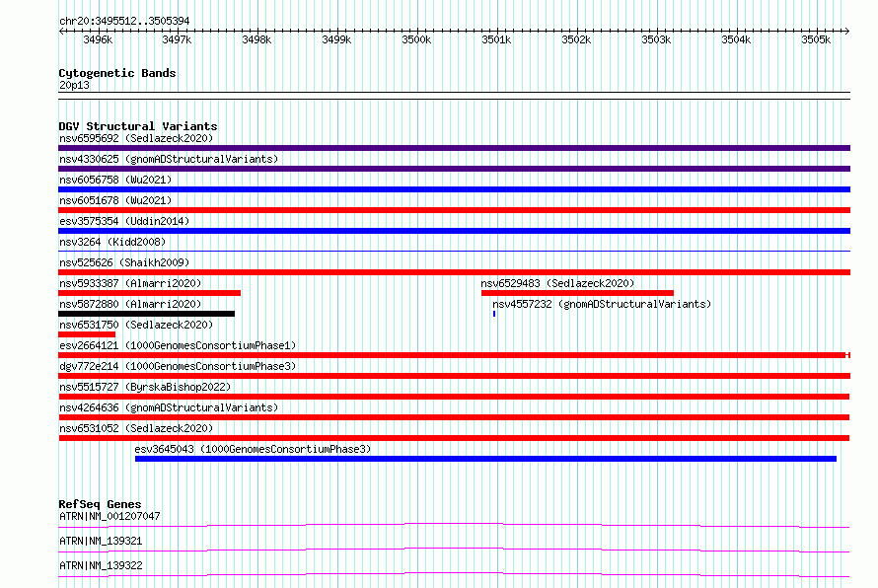Open the nsv5872880 (Almarri2020) variant label
This screenshot has width=878, height=588.
[130, 304]
